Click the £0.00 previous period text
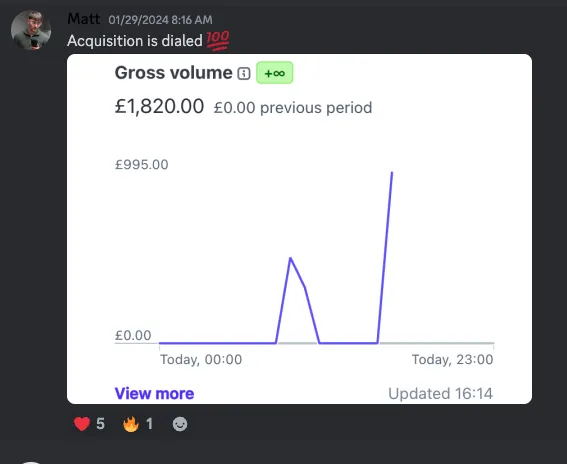 click(293, 108)
